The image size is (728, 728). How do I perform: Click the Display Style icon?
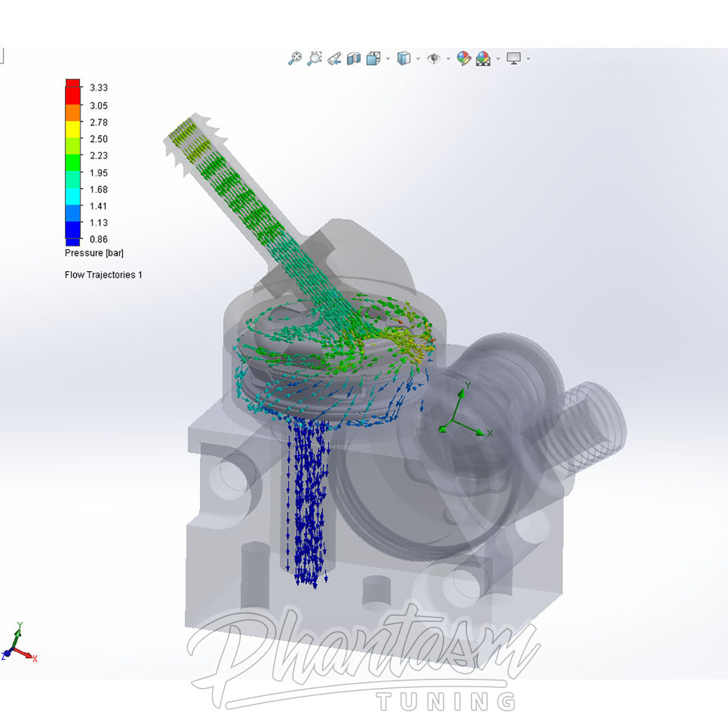tap(403, 59)
